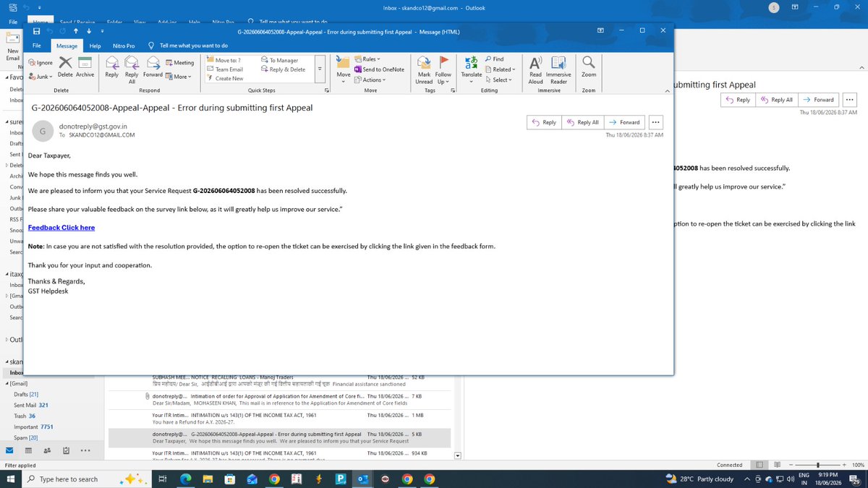Open the Related dropdown in Editing group
868x488 pixels.
click(x=499, y=69)
